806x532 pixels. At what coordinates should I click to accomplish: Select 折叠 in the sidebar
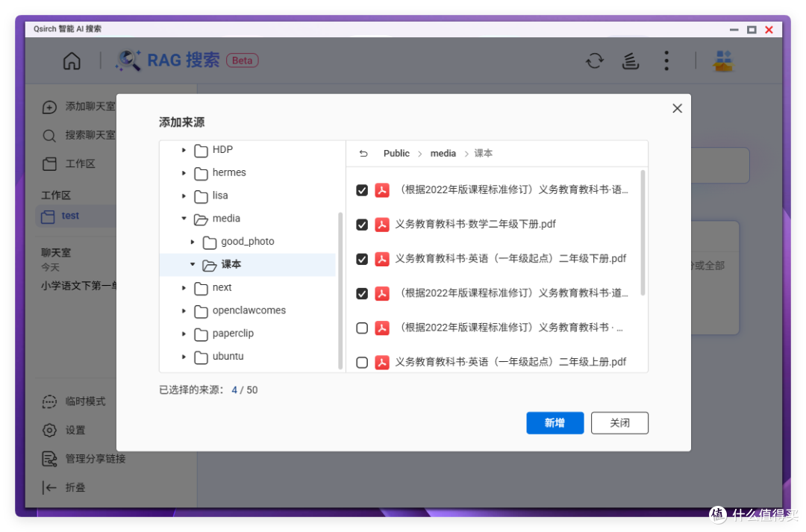pyautogui.click(x=75, y=487)
